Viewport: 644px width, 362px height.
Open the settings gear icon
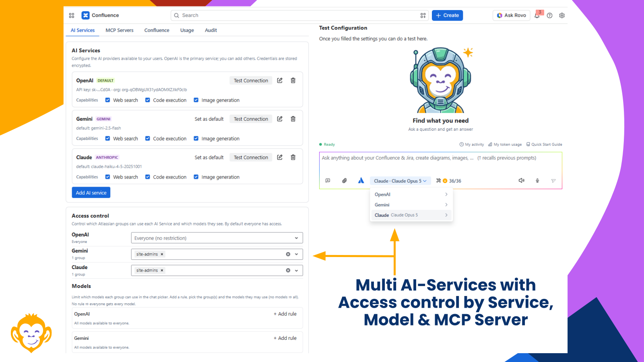pos(562,15)
